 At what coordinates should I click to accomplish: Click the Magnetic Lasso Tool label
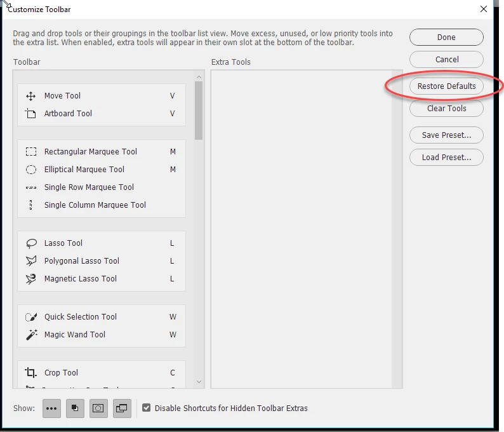pyautogui.click(x=81, y=278)
